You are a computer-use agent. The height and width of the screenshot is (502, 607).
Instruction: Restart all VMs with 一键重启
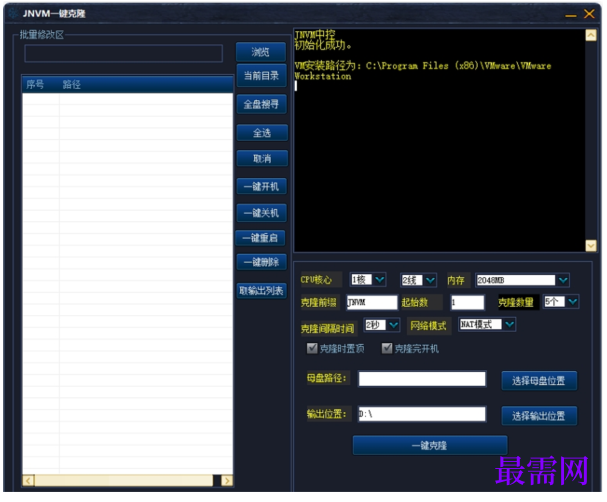click(260, 238)
